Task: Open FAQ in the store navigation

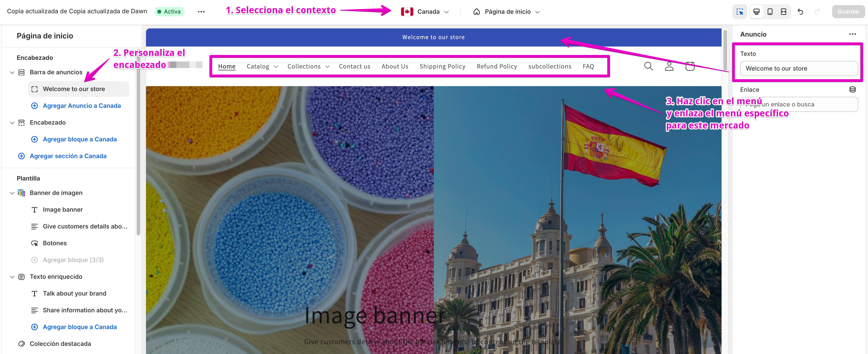Action: (x=588, y=66)
